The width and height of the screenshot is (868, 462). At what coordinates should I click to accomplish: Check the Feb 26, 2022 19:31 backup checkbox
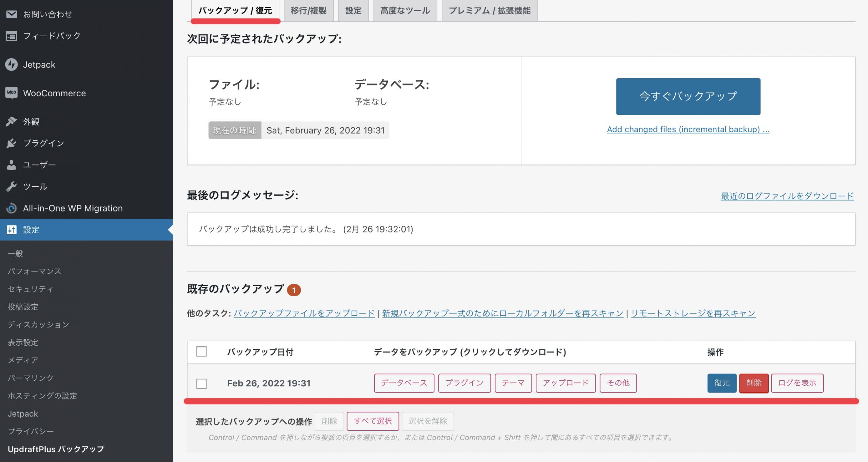[201, 383]
